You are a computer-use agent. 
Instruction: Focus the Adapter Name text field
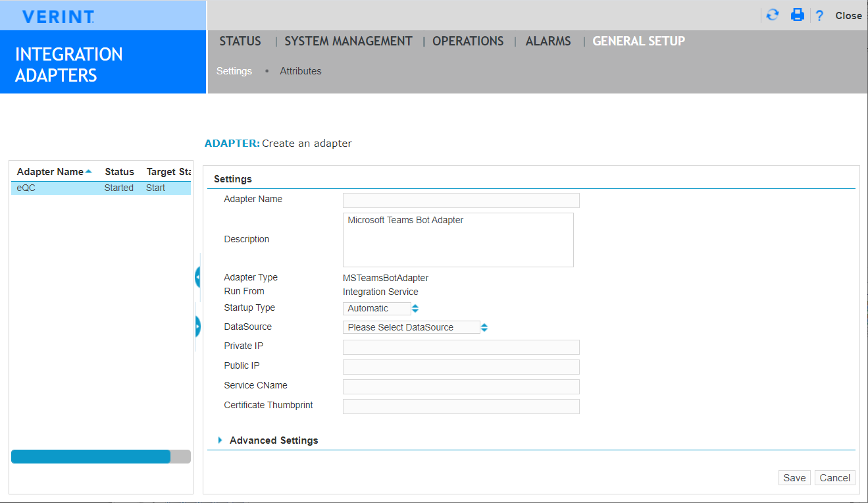[x=461, y=200]
